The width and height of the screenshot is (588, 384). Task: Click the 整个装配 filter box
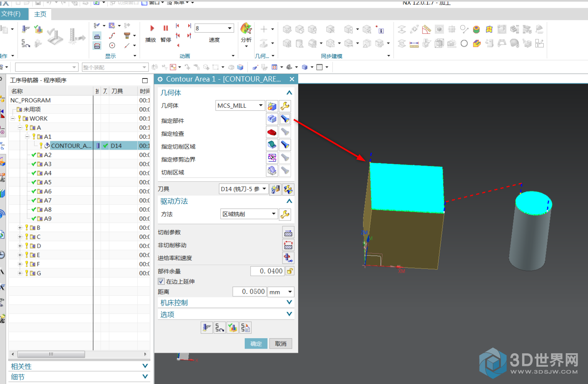[x=115, y=67]
